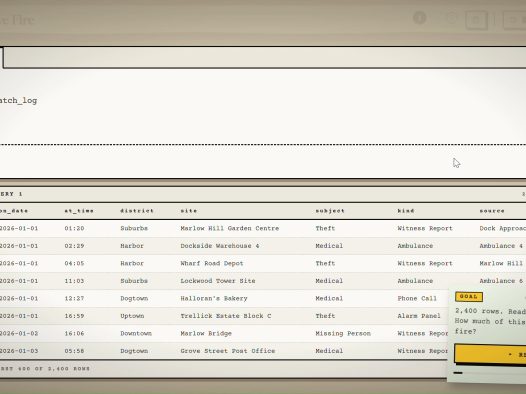Click the Ambulance 6 source cell
This screenshot has width=526, height=394.
(x=501, y=281)
